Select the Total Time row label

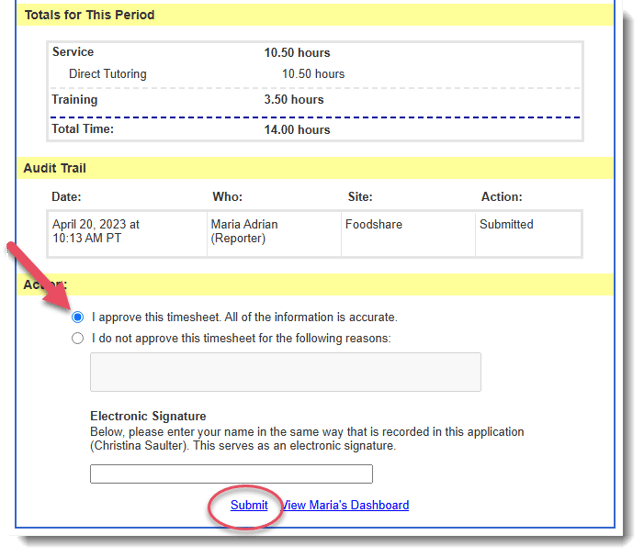(x=83, y=129)
